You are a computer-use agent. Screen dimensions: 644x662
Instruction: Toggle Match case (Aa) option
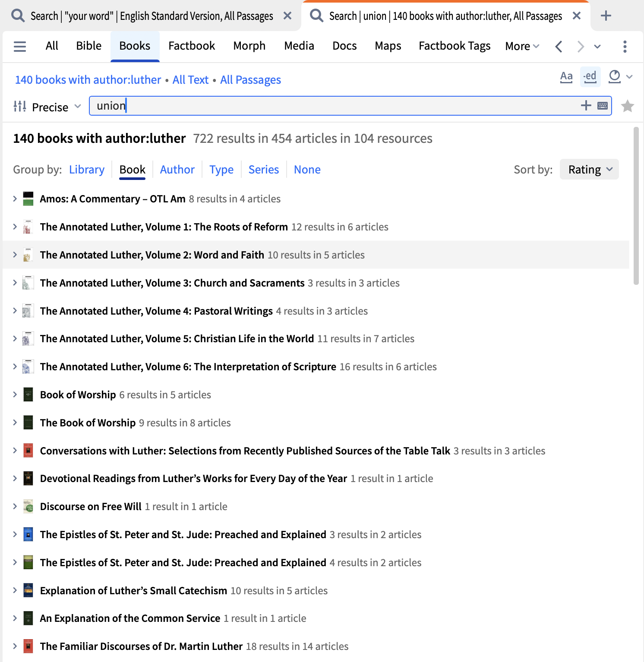point(566,77)
